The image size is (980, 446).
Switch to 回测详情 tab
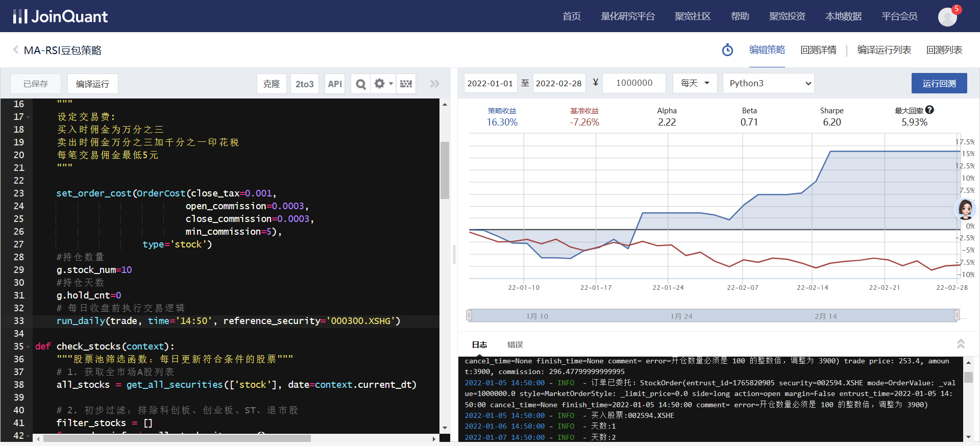point(818,50)
